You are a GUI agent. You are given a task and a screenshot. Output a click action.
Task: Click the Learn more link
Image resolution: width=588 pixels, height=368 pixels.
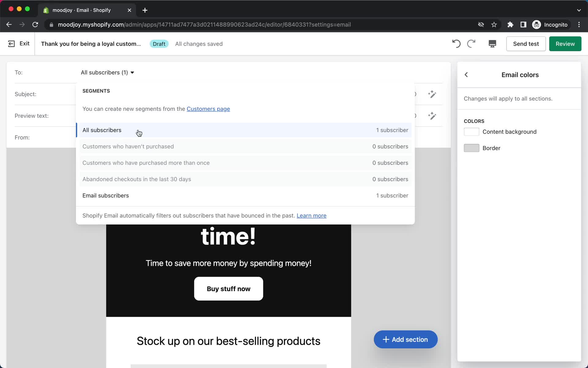[x=311, y=215]
